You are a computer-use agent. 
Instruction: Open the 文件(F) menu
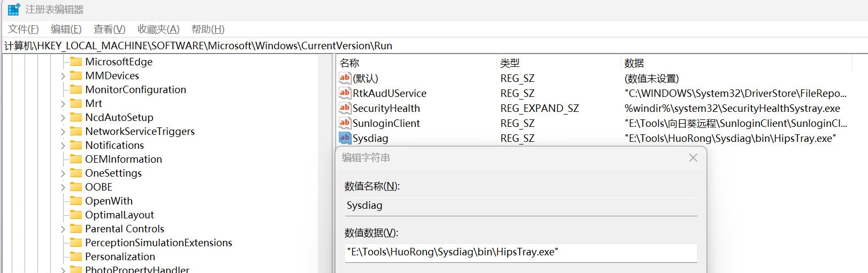[24, 29]
